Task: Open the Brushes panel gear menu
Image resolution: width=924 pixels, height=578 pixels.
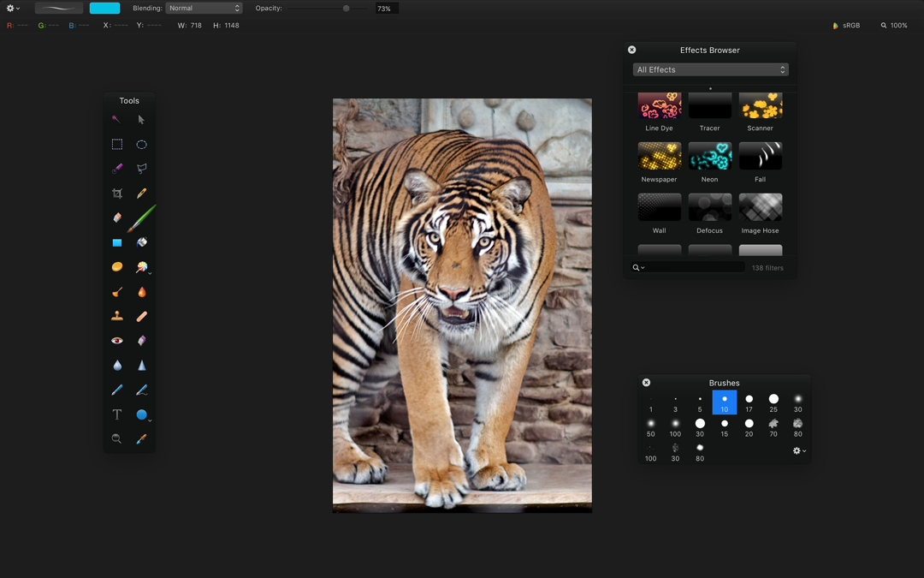Action: pyautogui.click(x=799, y=450)
